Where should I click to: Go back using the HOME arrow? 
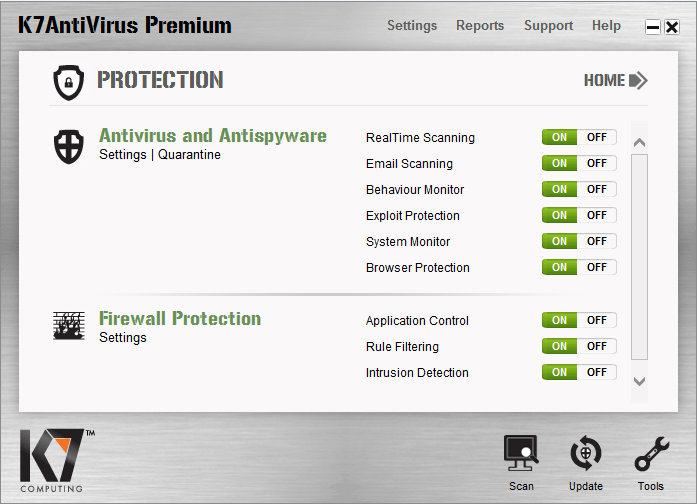[616, 80]
